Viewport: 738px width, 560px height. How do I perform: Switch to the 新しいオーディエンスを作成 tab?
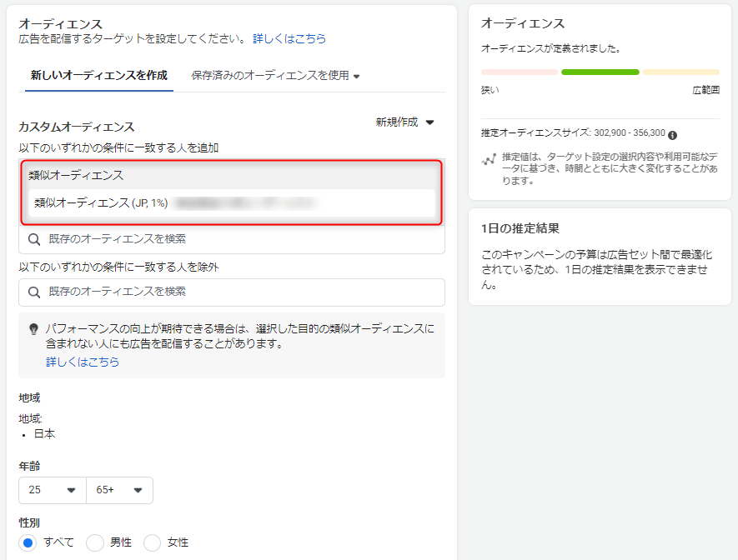click(x=99, y=76)
